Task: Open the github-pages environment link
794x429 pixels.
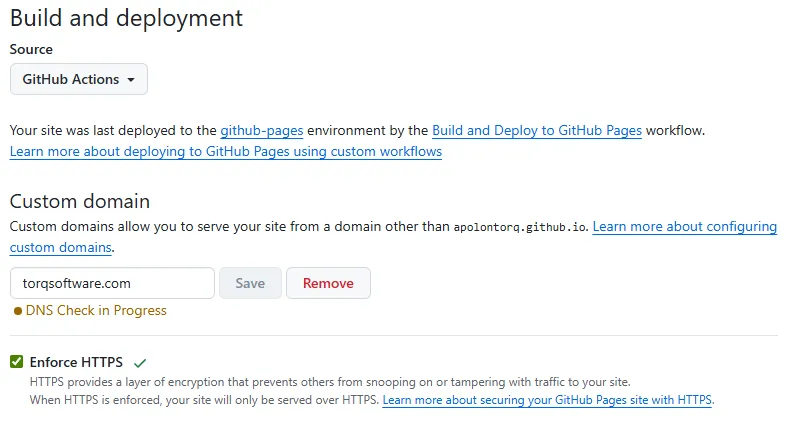Action: click(x=261, y=130)
